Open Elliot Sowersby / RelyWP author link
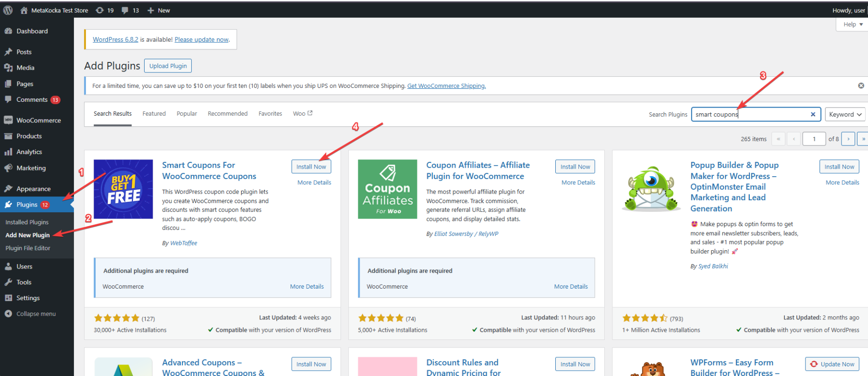The image size is (868, 376). [x=466, y=234]
